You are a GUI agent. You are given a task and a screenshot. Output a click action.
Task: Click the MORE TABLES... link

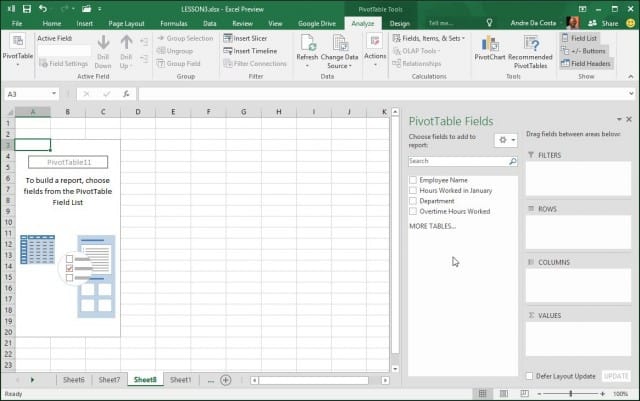[x=433, y=226]
